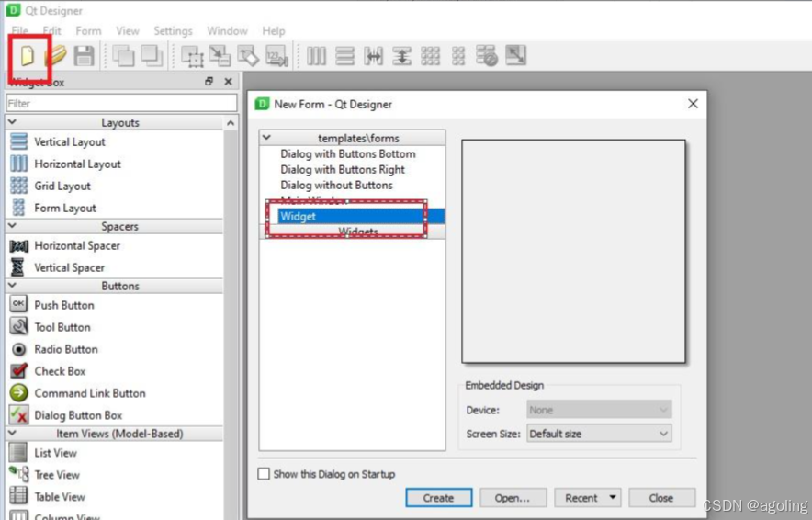812x520 pixels.
Task: Open the Help menu
Action: click(x=274, y=31)
